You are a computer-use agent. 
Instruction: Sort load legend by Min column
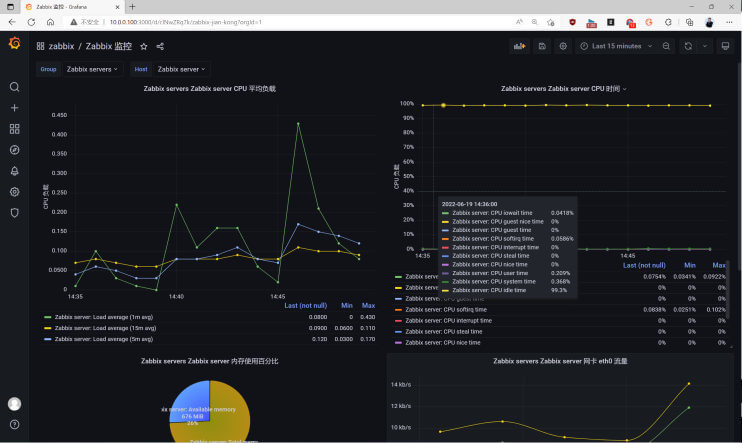click(x=347, y=306)
